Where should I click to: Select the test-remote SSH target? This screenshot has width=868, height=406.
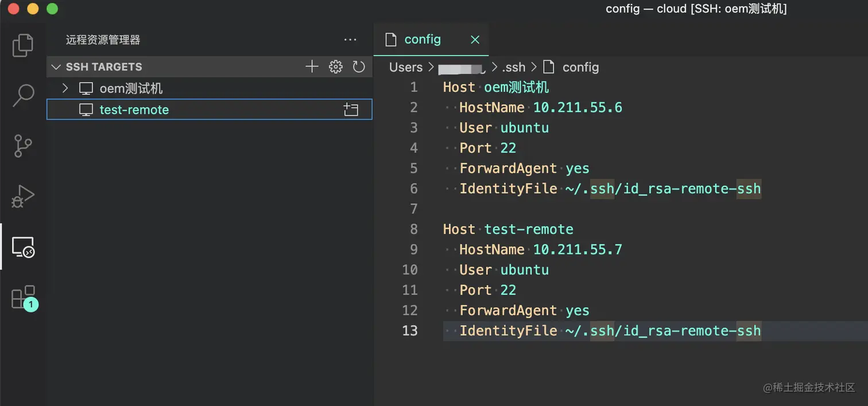[x=134, y=110]
